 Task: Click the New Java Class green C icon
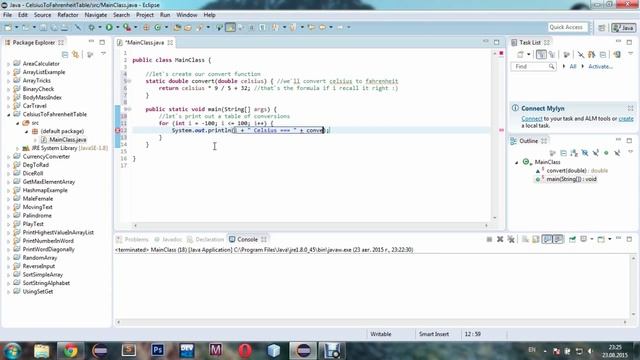[x=158, y=27]
